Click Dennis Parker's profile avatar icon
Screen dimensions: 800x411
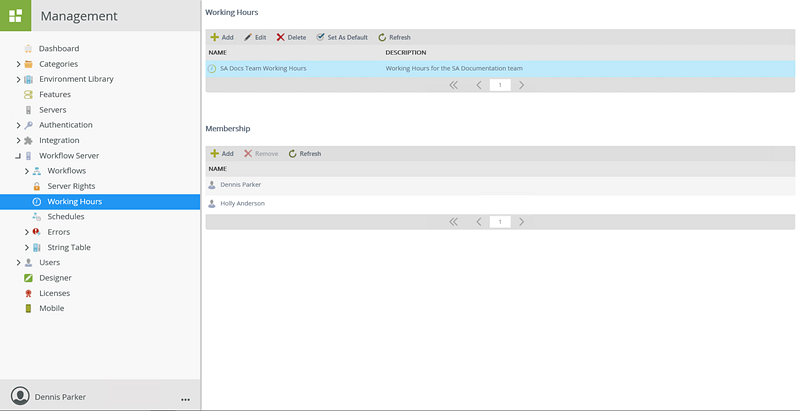click(x=20, y=396)
